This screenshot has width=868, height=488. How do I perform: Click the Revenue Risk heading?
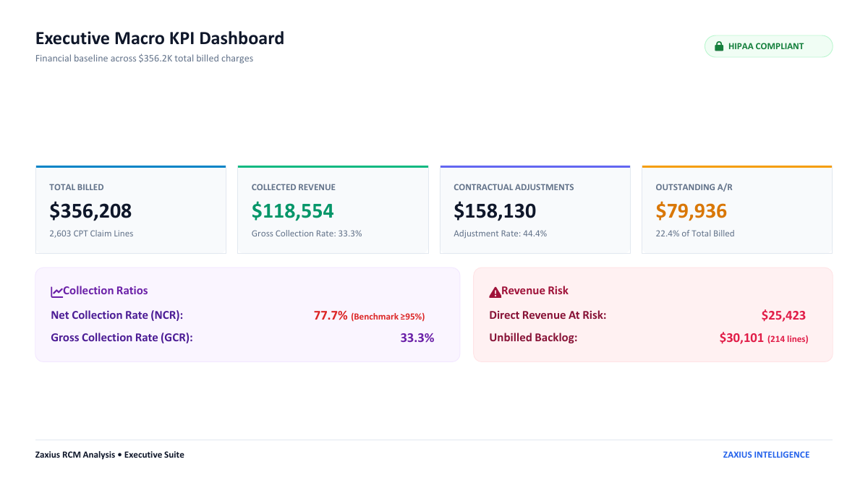[535, 291]
